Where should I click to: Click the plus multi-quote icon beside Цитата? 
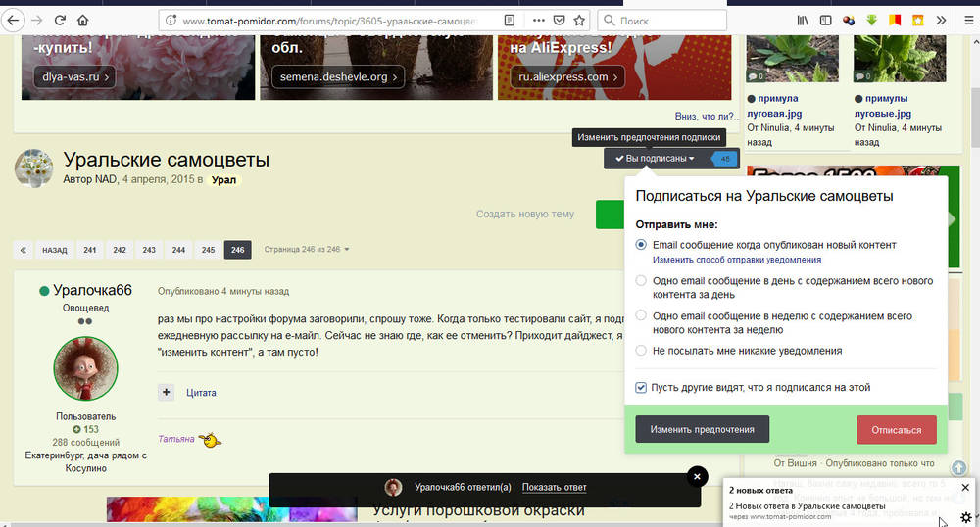[x=166, y=393]
